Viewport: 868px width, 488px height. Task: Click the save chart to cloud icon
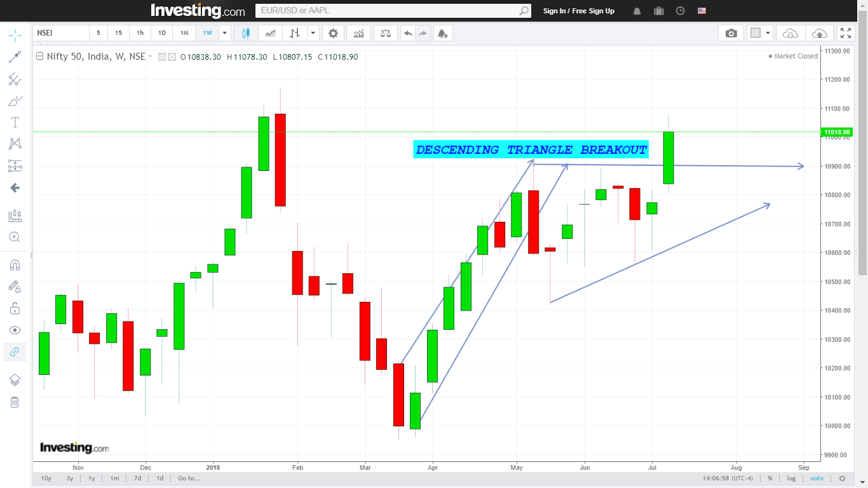[x=820, y=33]
